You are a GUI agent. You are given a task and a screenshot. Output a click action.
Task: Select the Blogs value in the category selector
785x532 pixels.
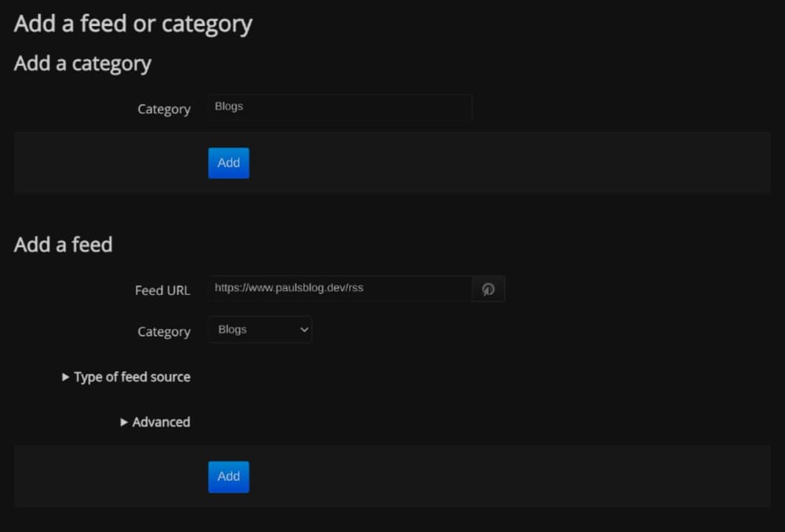coord(251,330)
